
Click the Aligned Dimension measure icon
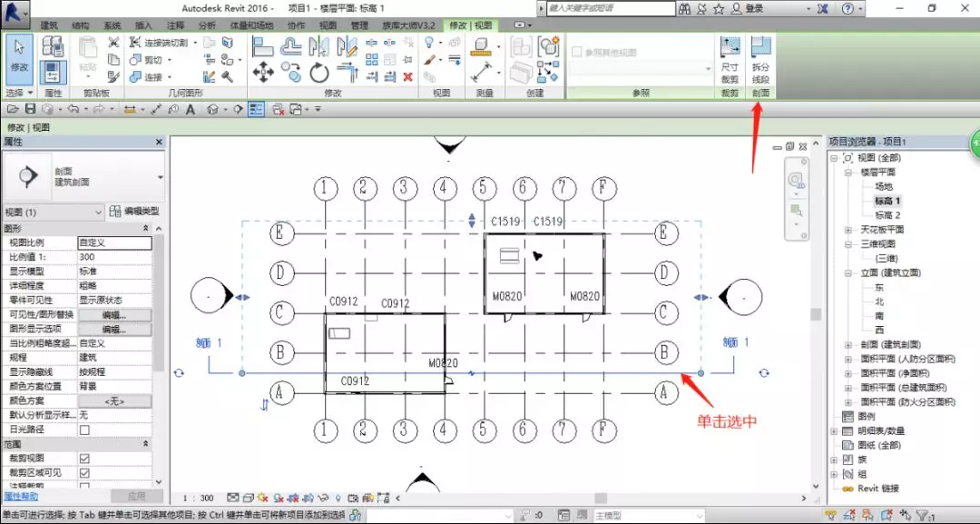click(x=481, y=74)
